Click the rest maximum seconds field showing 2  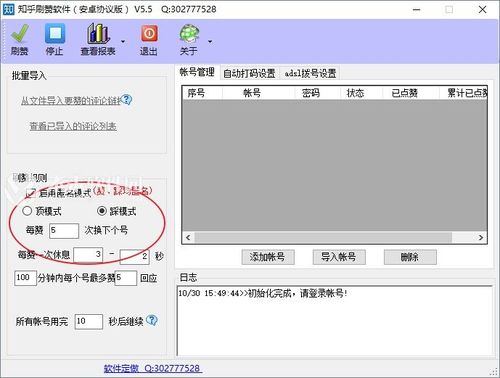click(x=134, y=257)
